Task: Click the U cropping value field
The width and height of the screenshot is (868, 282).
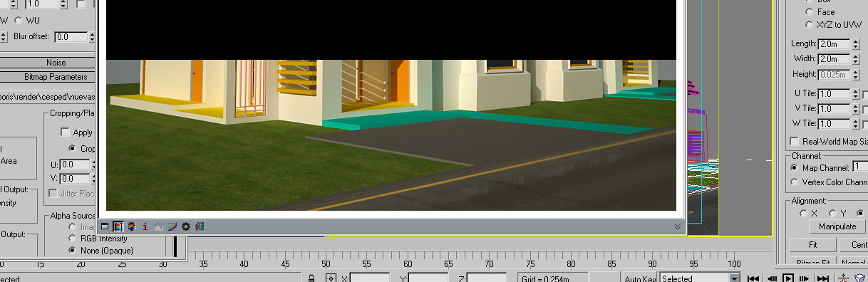Action: tap(75, 165)
